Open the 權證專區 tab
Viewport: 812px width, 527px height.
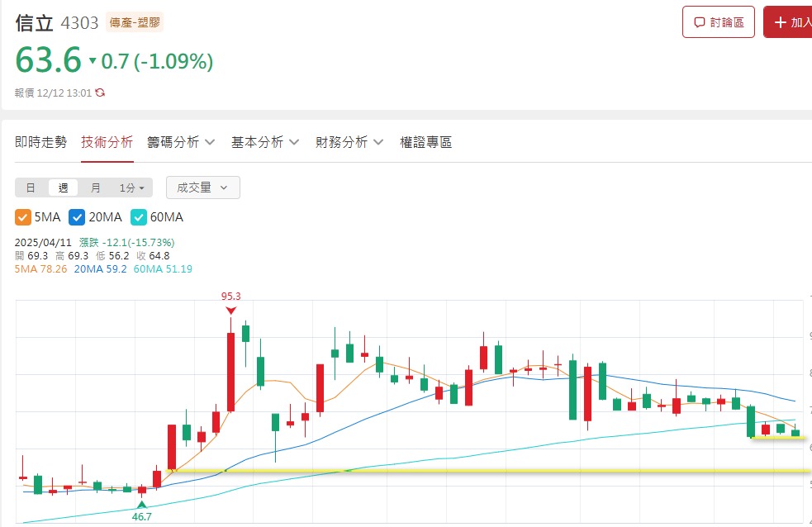pyautogui.click(x=425, y=142)
